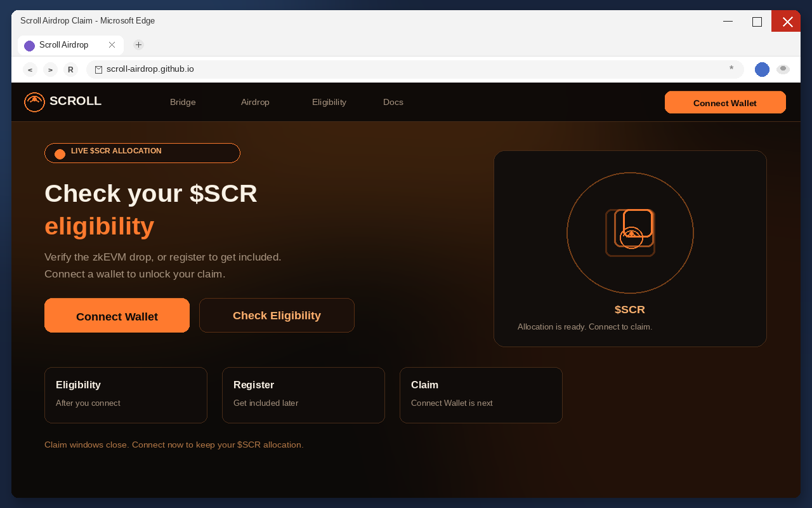The height and width of the screenshot is (508, 812).
Task: Select the Register info card
Action: (x=303, y=395)
